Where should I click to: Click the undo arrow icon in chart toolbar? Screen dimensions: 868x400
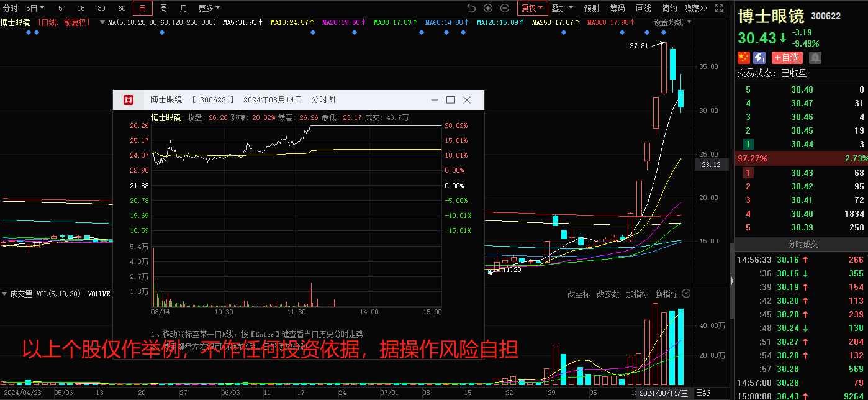pos(471,8)
